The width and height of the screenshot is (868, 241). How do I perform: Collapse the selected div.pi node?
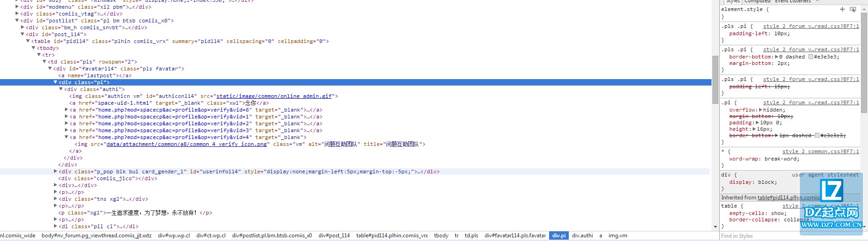click(56, 82)
